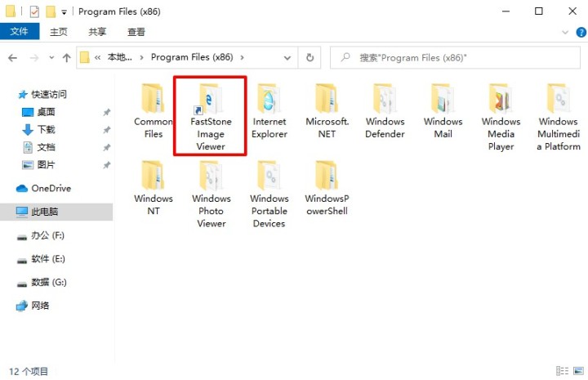Click Program Files (x86) in address breadcrumb

tap(192, 57)
